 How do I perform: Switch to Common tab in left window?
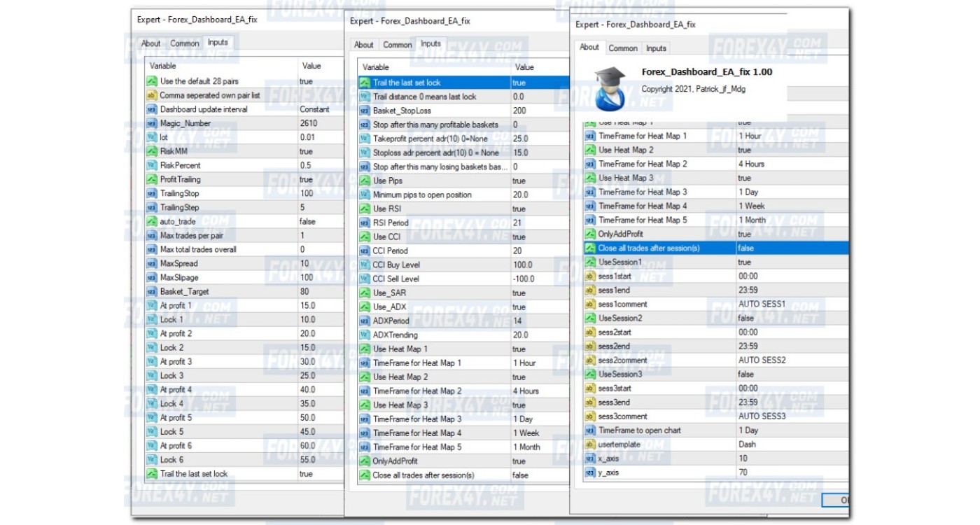click(185, 43)
